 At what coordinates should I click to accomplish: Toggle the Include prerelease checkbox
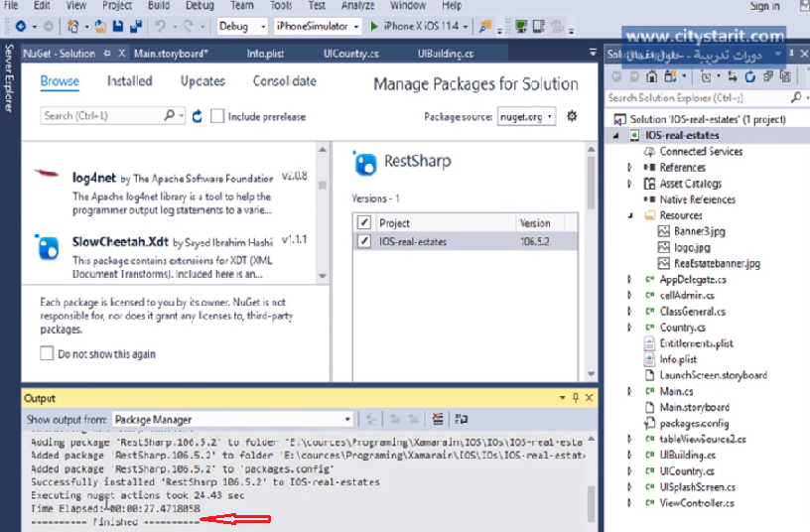pos(217,116)
